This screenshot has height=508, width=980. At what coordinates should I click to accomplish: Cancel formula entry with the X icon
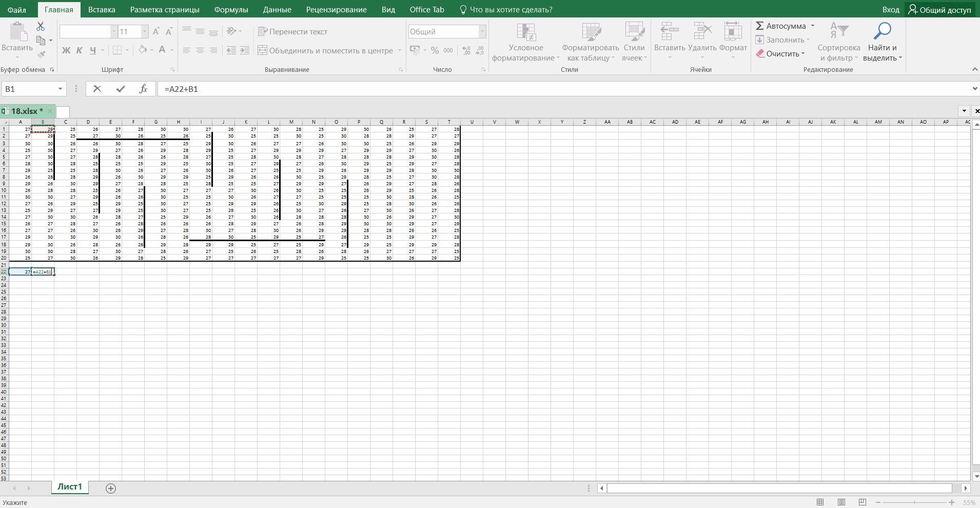(x=97, y=89)
